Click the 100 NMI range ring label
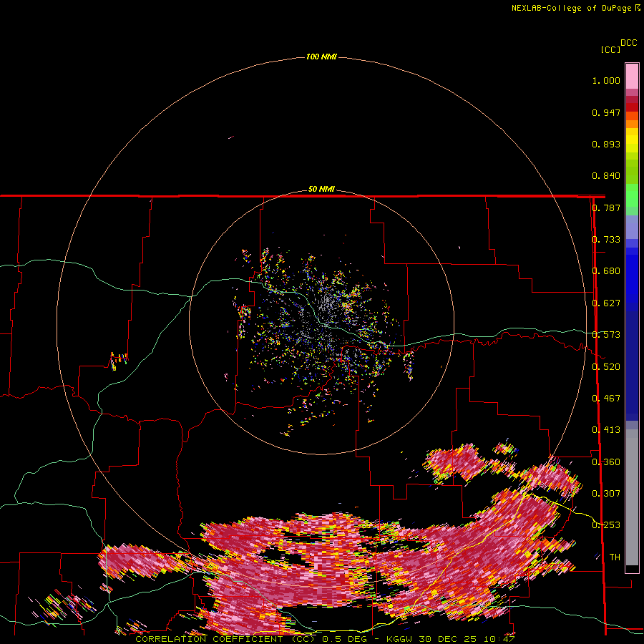The height and width of the screenshot is (644, 644). click(321, 57)
